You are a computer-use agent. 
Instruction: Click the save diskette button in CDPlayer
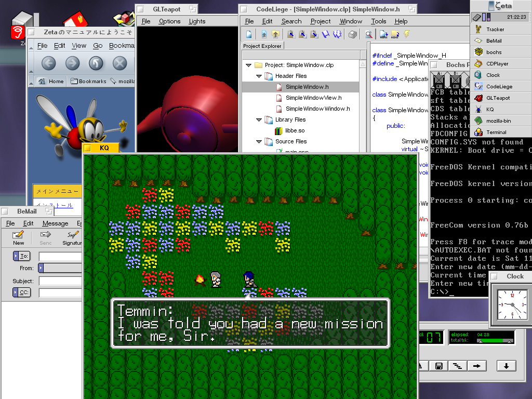[x=438, y=366]
